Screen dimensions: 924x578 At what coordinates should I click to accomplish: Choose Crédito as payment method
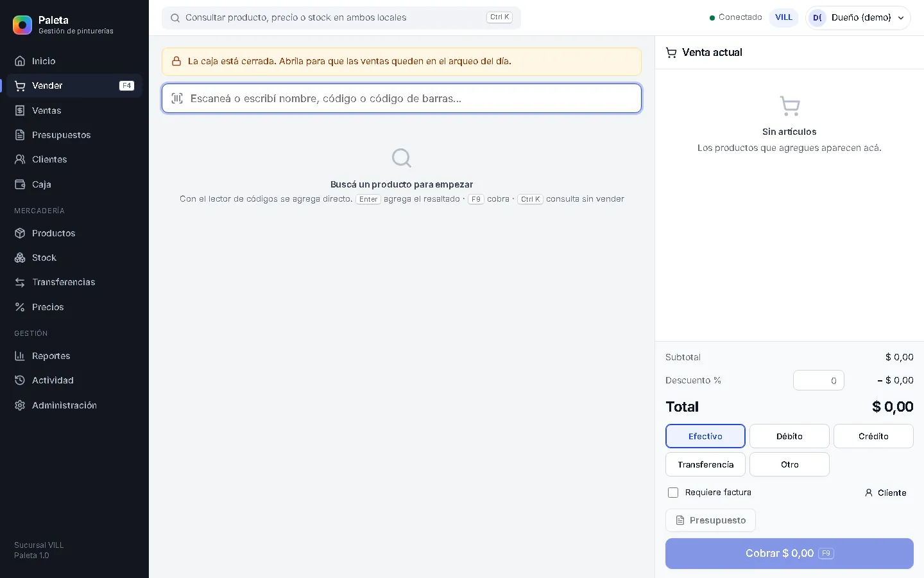(x=873, y=436)
